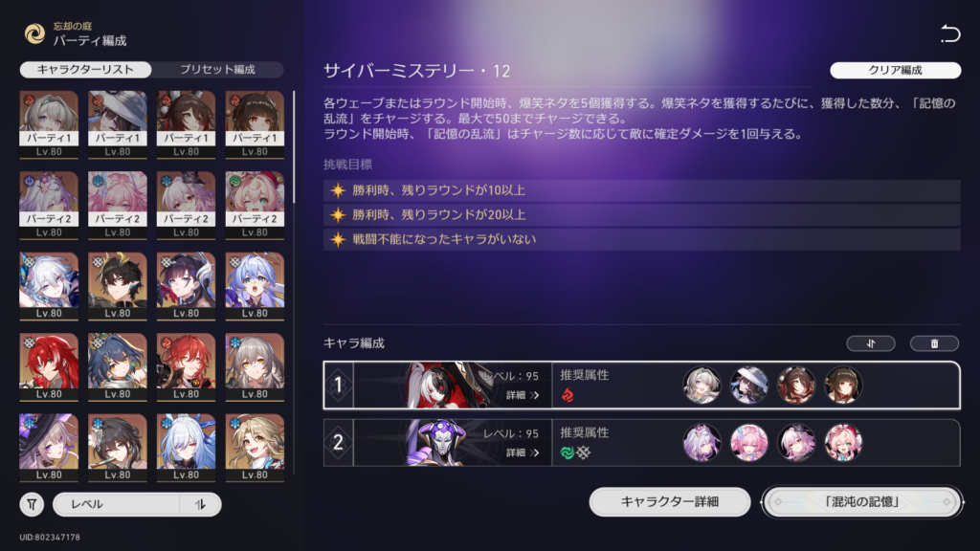980x551 pixels.
Task: Toggle the sort order arrows beside レベル
Action: point(200,504)
